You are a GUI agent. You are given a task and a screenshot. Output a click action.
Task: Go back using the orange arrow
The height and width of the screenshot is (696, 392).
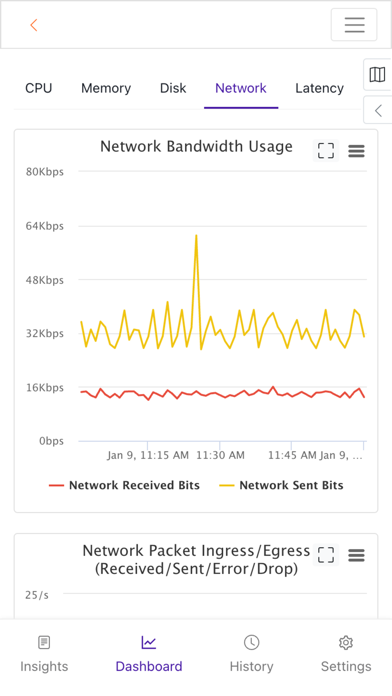click(34, 25)
